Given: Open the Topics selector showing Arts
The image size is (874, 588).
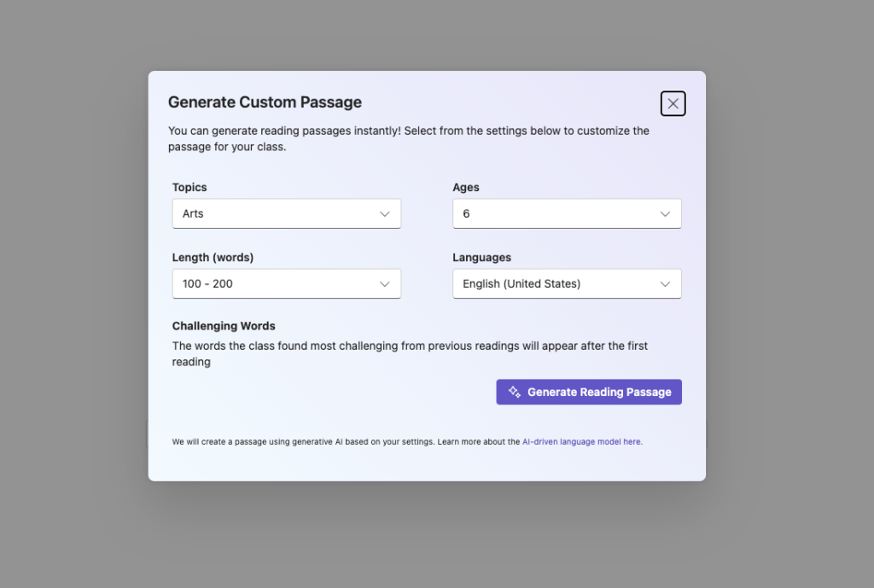Looking at the screenshot, I should pos(286,213).
